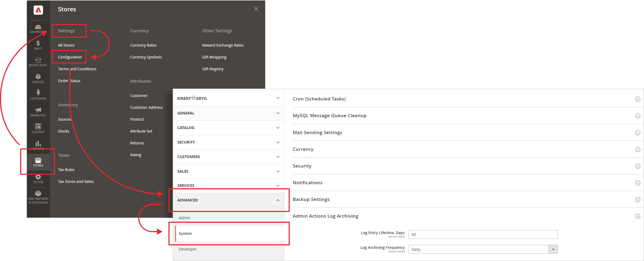Open the System sidebar icon
The width and height of the screenshot is (644, 261).
coord(38,178)
